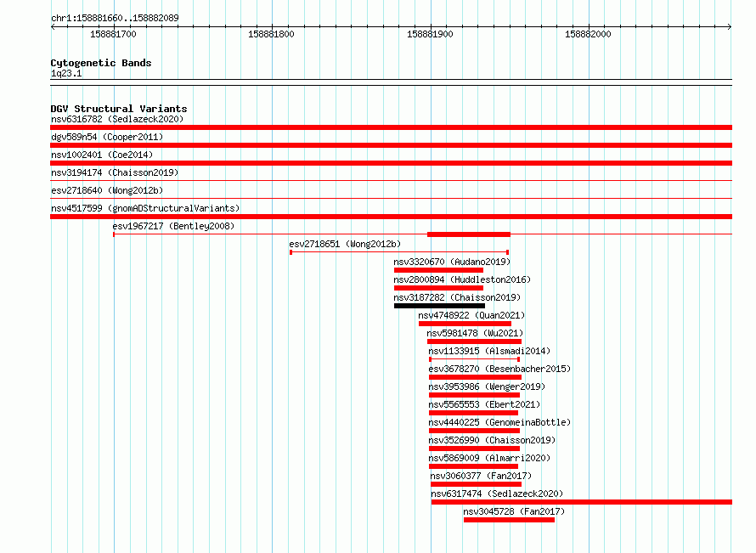The width and height of the screenshot is (756, 553).
Task: Open nsv5869009 (Almarri2020) label
Action: [x=489, y=458]
